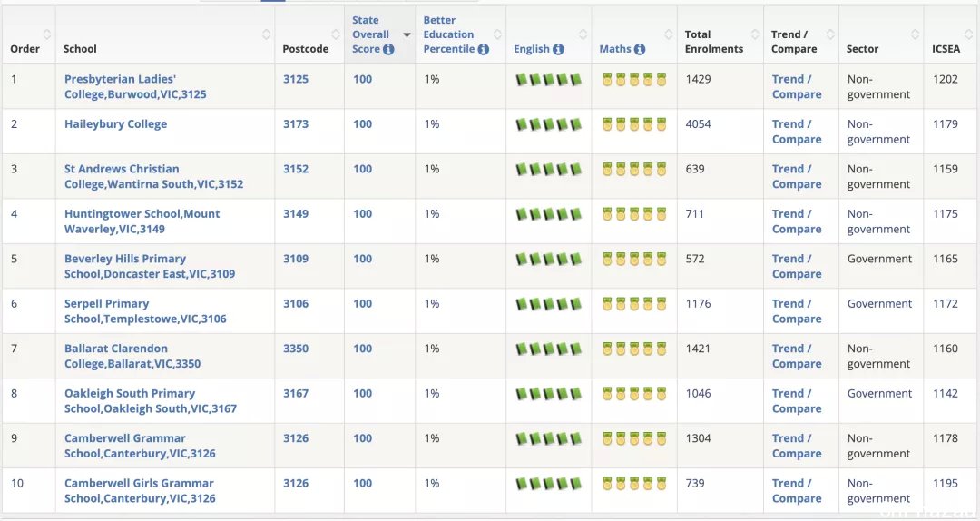The image size is (980, 521).
Task: Open Ballarat Clarendon College link
Action: click(x=132, y=356)
